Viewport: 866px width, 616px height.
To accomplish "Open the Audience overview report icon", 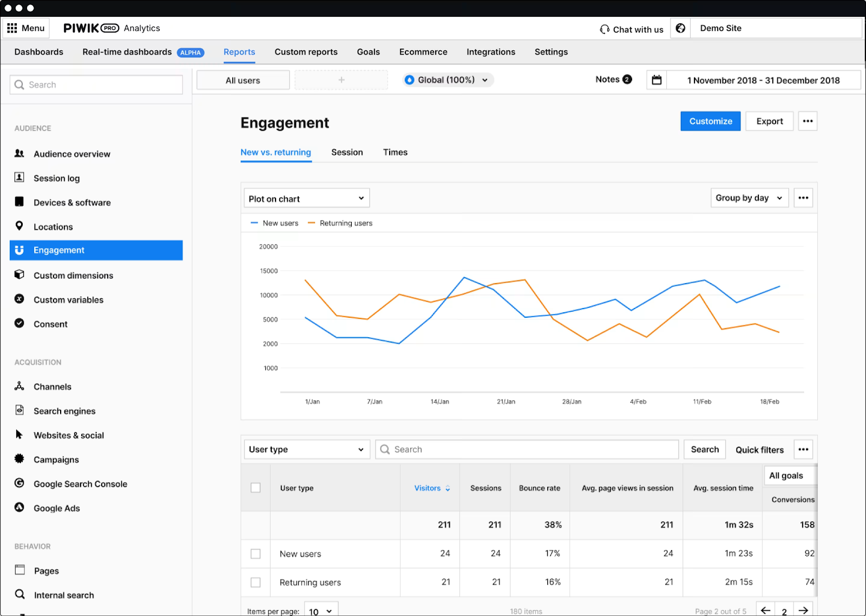I will (x=19, y=154).
